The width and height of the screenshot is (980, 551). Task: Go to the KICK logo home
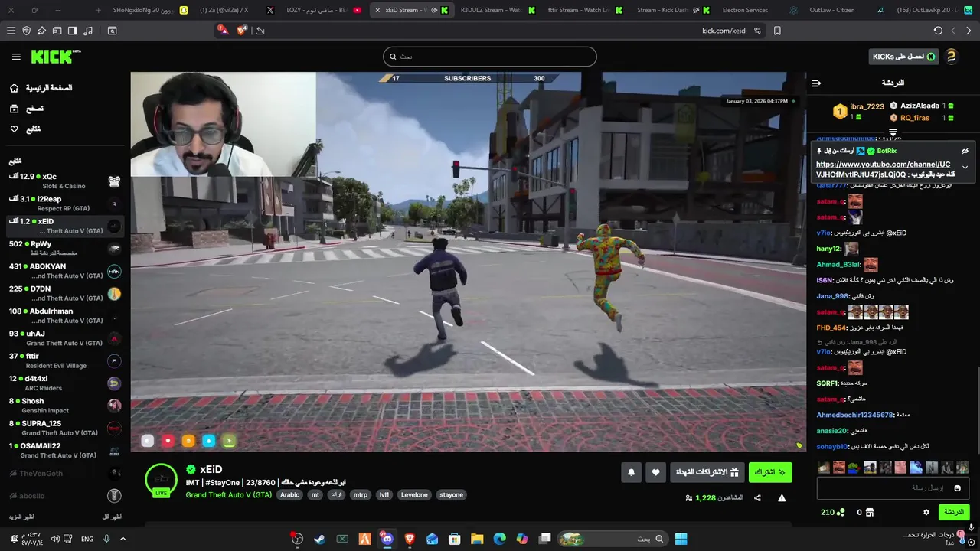point(55,57)
